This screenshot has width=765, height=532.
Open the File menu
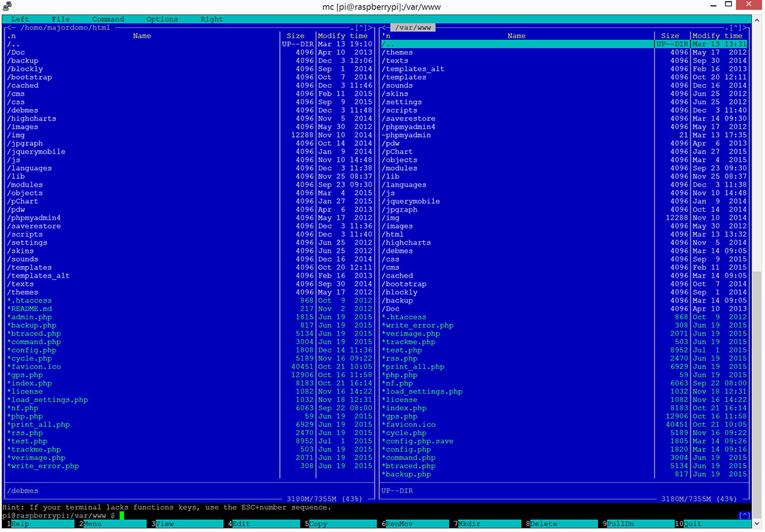point(61,19)
